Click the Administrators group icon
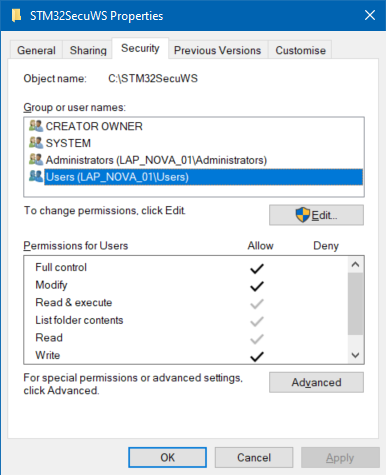 click(x=36, y=159)
